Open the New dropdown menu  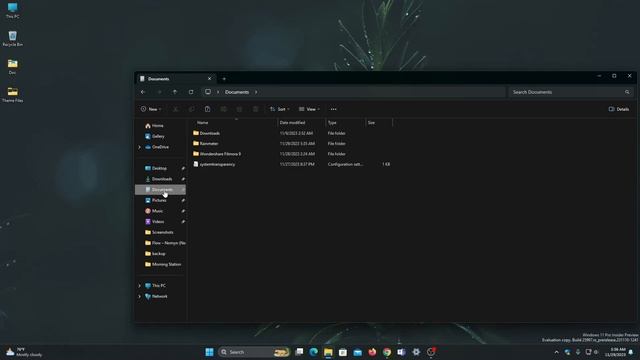[151, 109]
